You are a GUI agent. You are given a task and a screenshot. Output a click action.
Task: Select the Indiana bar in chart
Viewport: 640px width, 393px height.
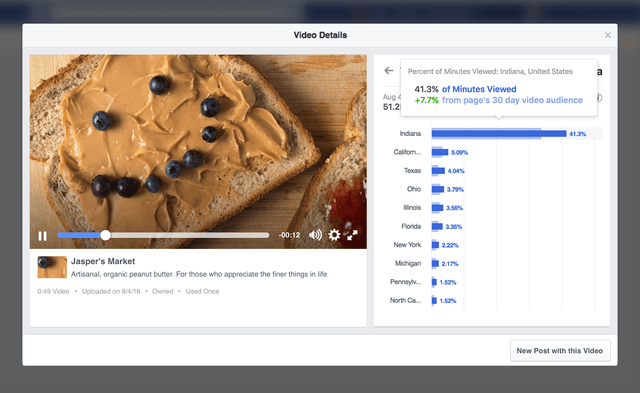coord(499,133)
